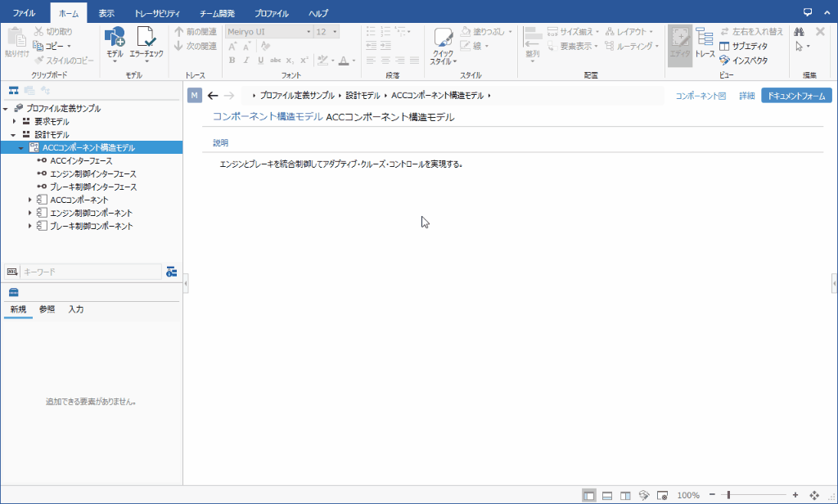Image resolution: width=838 pixels, height=504 pixels.
Task: Click the back arrow in navigation bar
Action: (x=213, y=96)
